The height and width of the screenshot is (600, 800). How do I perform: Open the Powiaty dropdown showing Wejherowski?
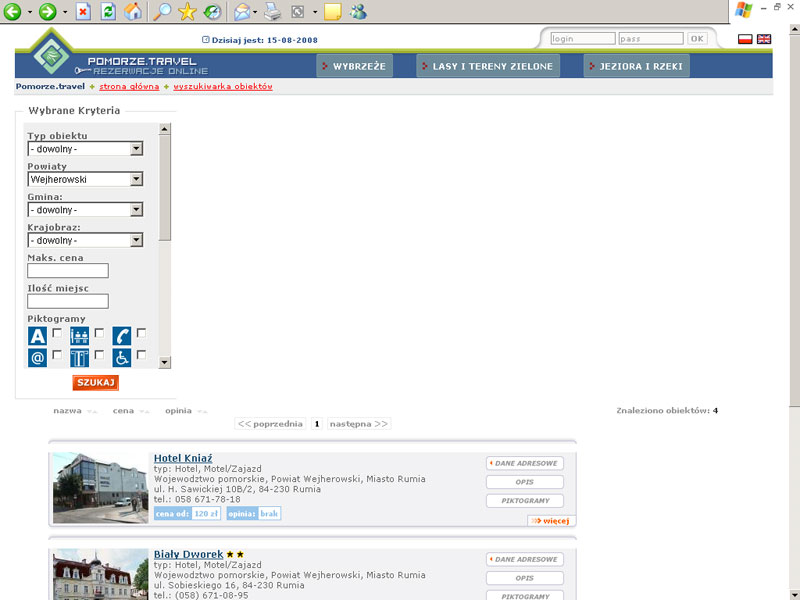(85, 179)
